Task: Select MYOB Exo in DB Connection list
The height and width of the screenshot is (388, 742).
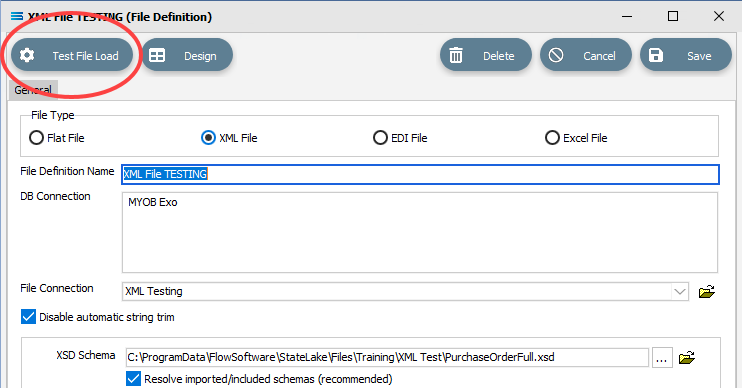Action: coord(153,202)
